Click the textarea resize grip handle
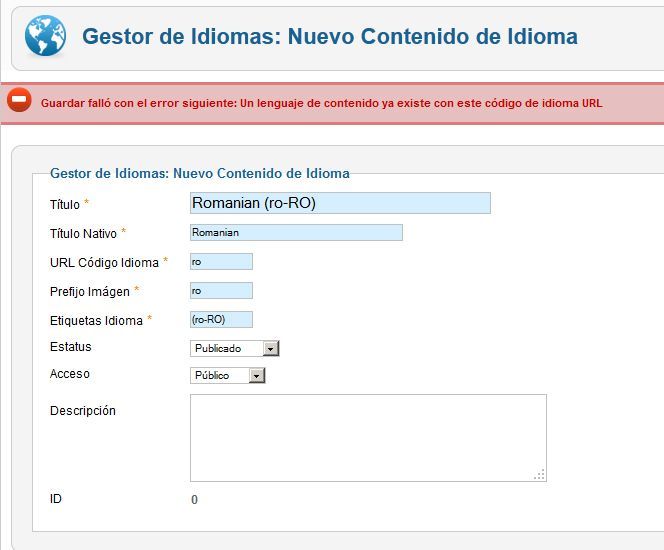Screen dimensions: 664x550 tap(540, 475)
